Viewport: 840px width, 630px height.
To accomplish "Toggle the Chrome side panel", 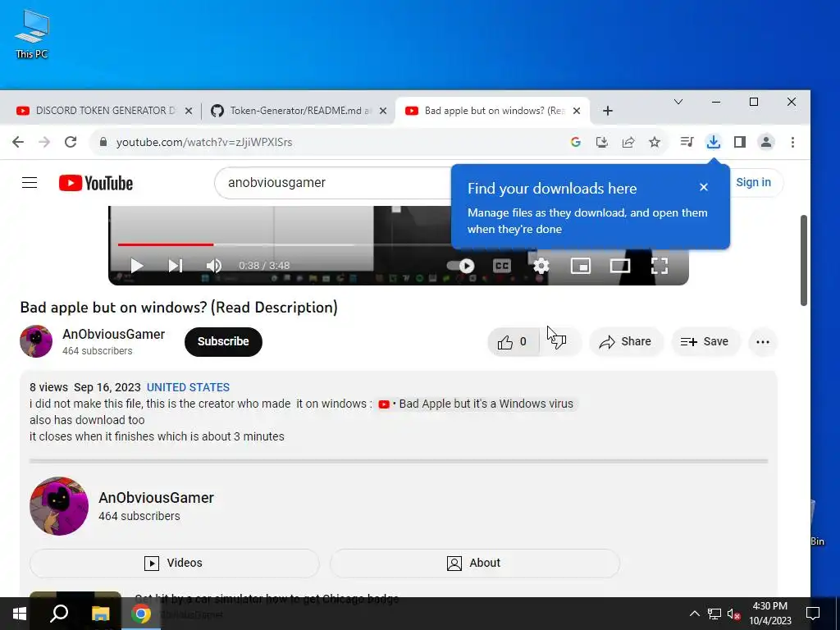I will pyautogui.click(x=740, y=142).
